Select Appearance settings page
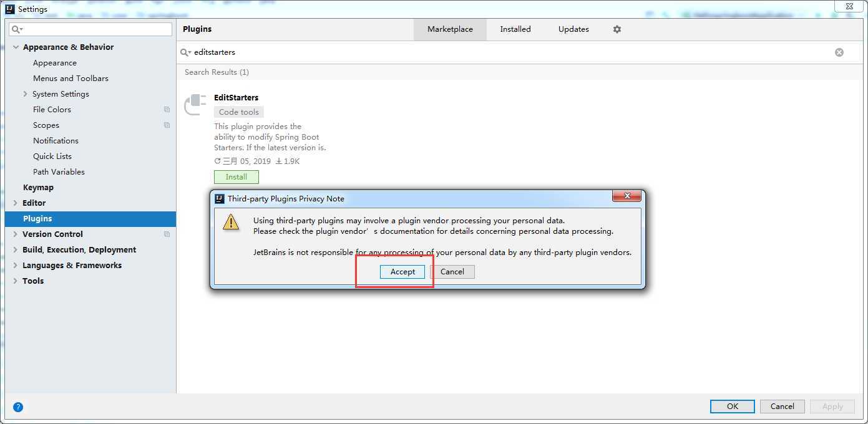This screenshot has height=424, width=868. pos(55,63)
